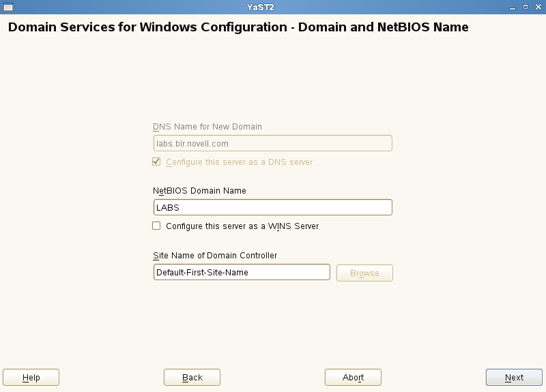Click the NetBIOS Domain Name input field
Screen dimensions: 546x392
coord(272,207)
